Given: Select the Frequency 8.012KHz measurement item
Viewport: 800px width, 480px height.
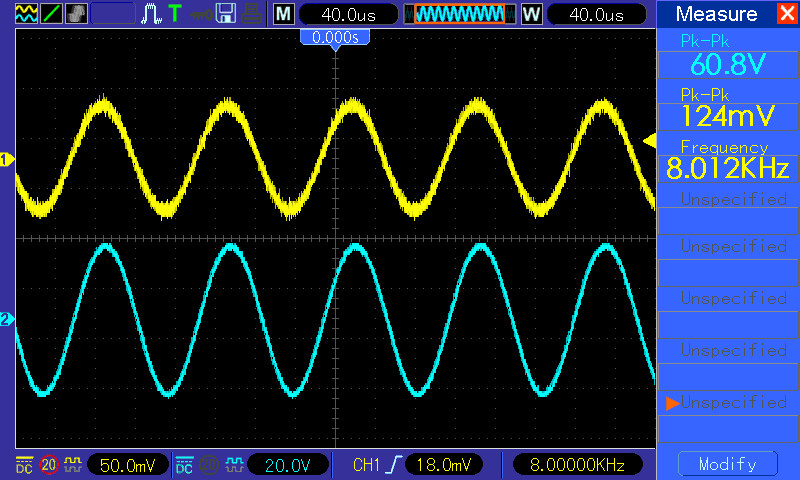Looking at the screenshot, I should pyautogui.click(x=727, y=158).
